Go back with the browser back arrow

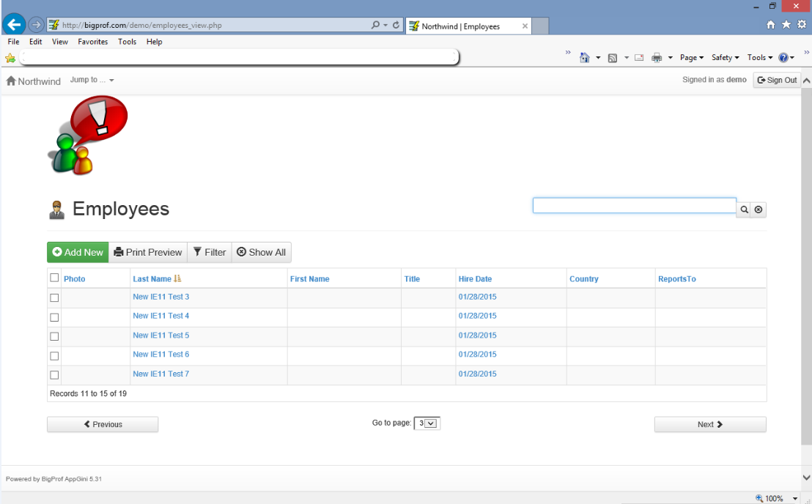[x=14, y=24]
